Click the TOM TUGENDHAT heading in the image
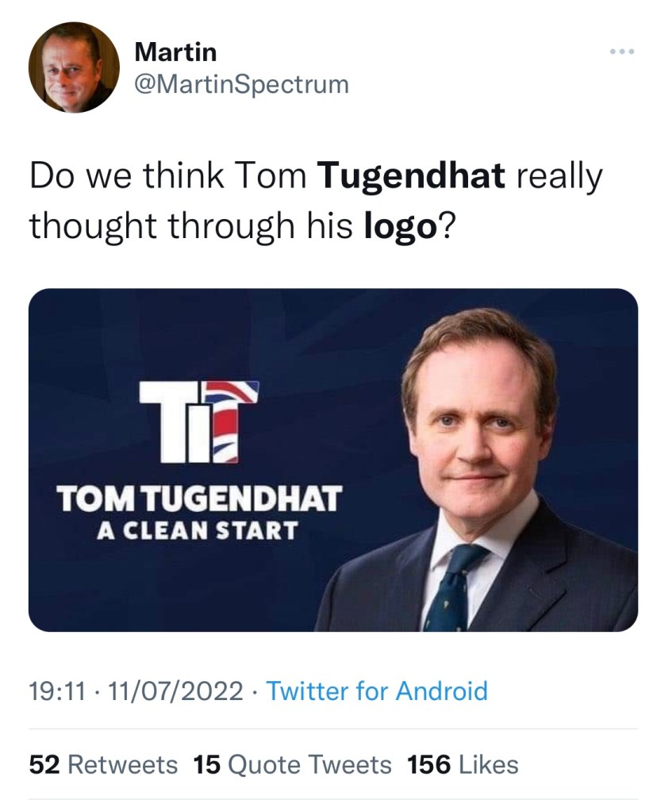 (x=198, y=499)
